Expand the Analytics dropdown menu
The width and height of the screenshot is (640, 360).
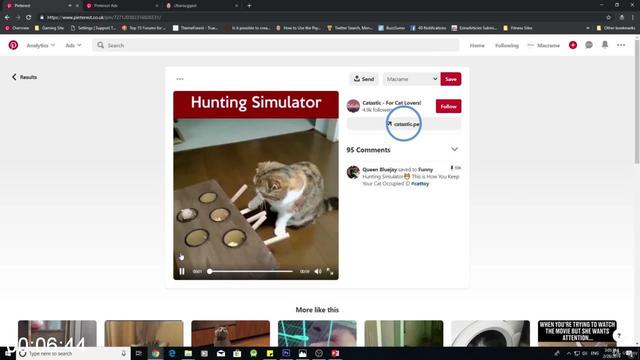(x=40, y=45)
